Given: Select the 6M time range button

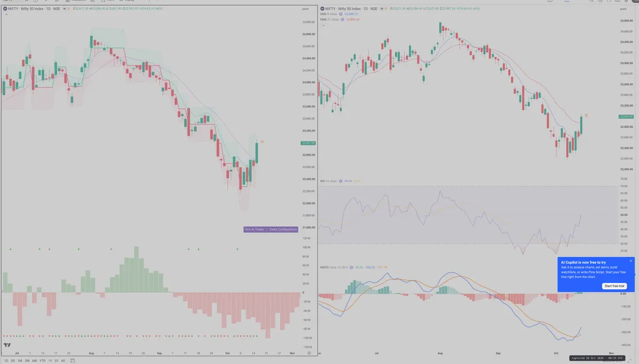Looking at the screenshot, I should 35,360.
